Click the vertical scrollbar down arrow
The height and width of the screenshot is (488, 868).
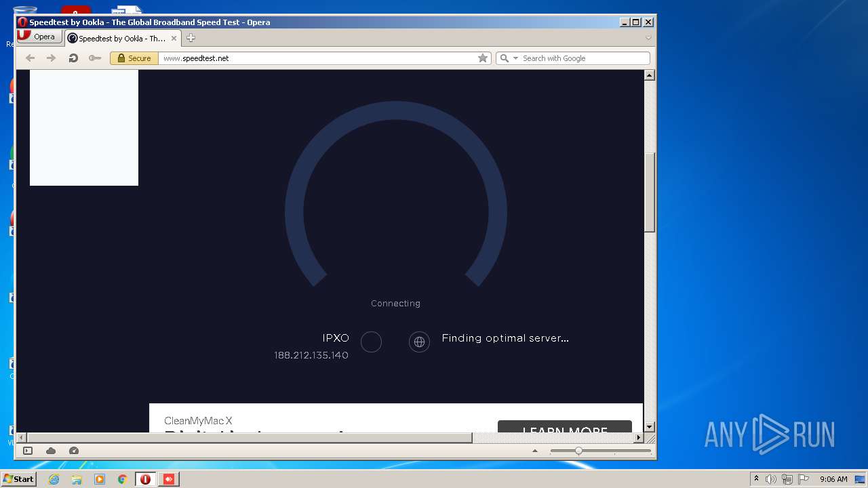tap(650, 427)
